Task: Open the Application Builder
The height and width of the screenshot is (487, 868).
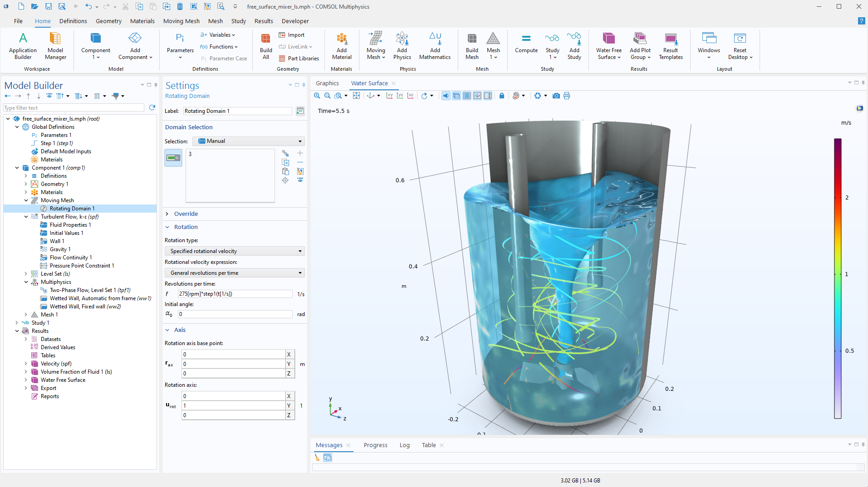Action: pyautogui.click(x=23, y=46)
